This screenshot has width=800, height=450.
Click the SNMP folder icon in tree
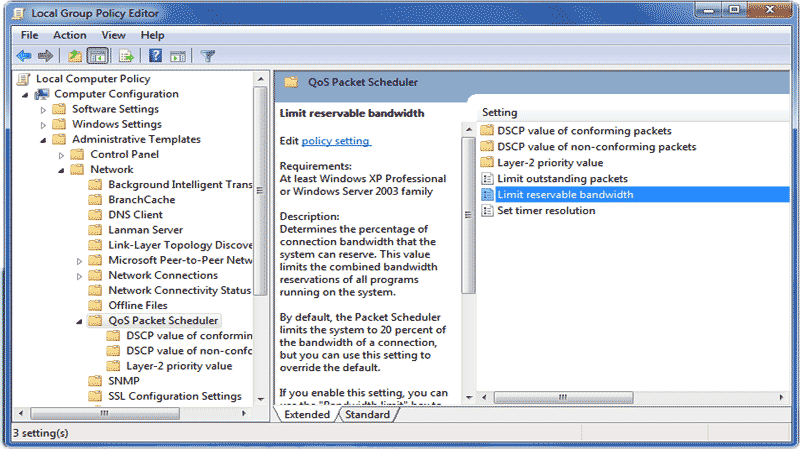(95, 381)
